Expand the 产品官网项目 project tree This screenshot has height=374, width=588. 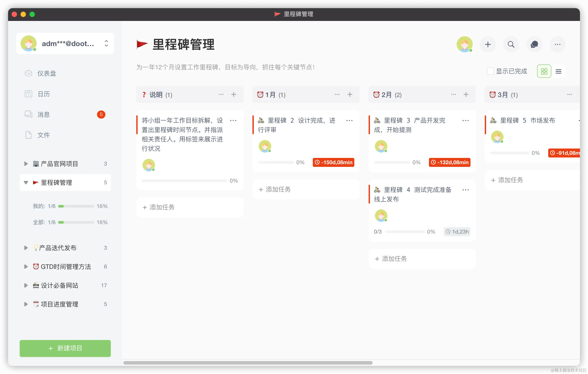click(26, 164)
